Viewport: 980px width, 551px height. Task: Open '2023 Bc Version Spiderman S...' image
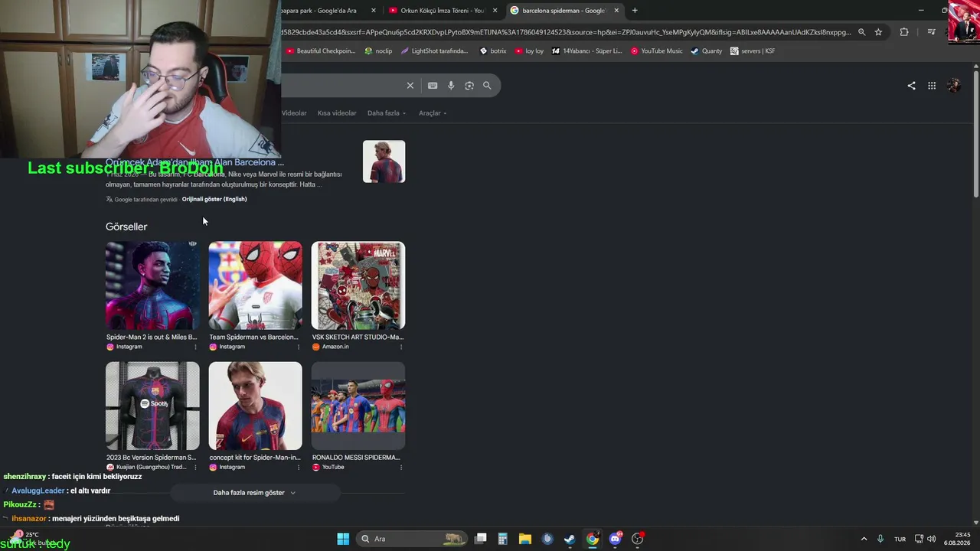coord(152,406)
